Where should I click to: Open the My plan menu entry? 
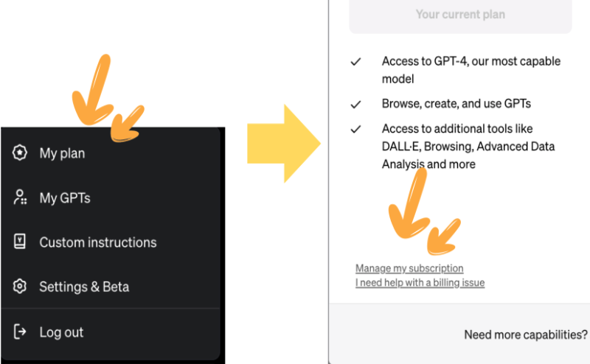pyautogui.click(x=111, y=153)
